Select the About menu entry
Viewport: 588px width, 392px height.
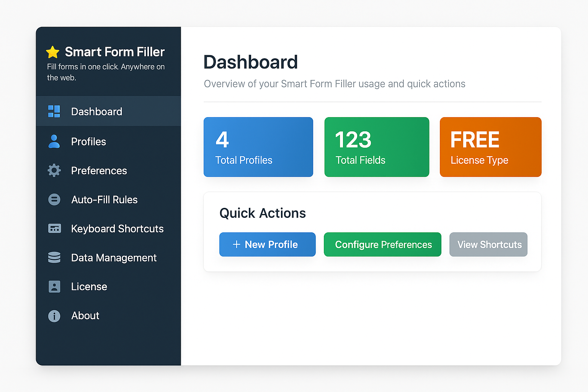85,316
